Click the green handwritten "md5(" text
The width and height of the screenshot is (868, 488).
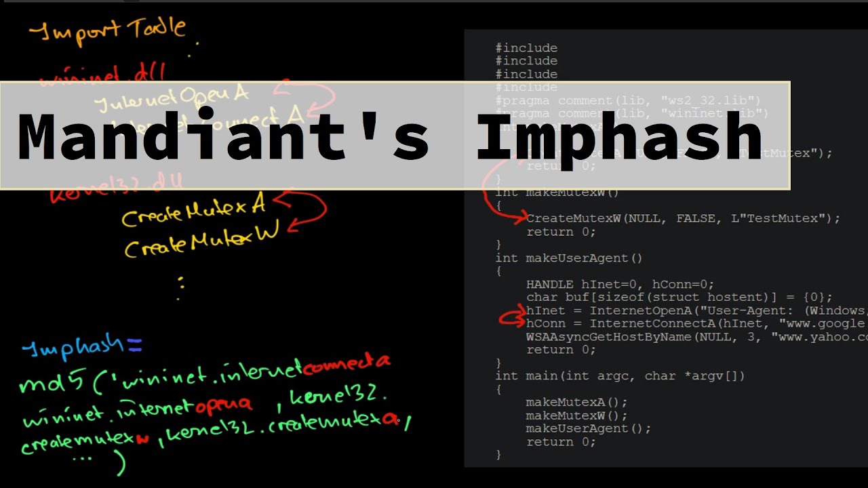63,382
